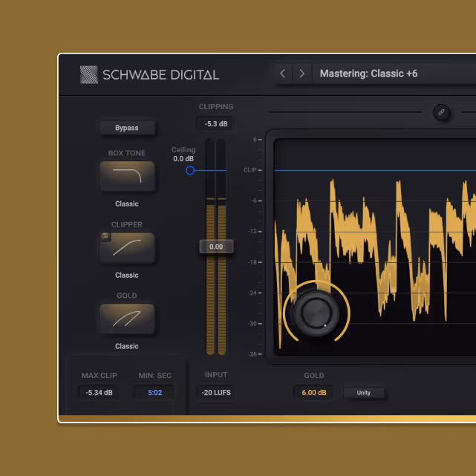Click the -12 mark on the dB scale
The width and height of the screenshot is (476, 476).
252,232
